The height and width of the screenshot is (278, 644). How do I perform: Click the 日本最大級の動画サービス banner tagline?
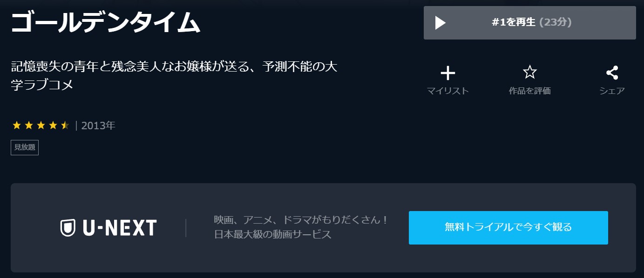point(273,234)
